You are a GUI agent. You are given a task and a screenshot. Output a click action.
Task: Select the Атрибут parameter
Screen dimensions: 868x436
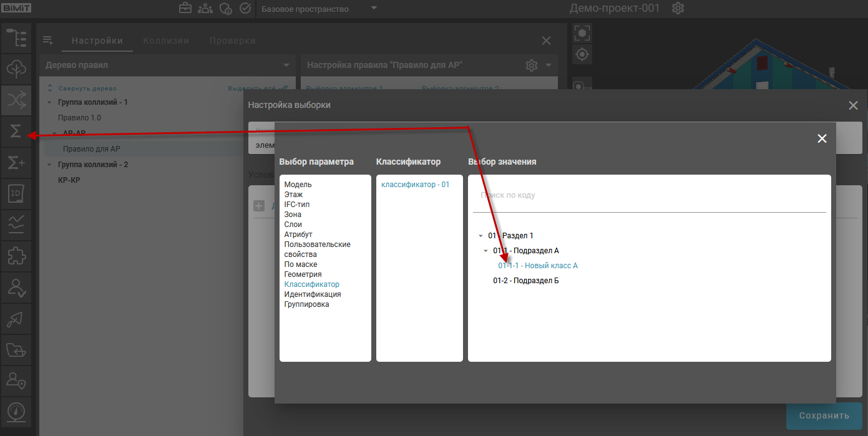coord(298,235)
